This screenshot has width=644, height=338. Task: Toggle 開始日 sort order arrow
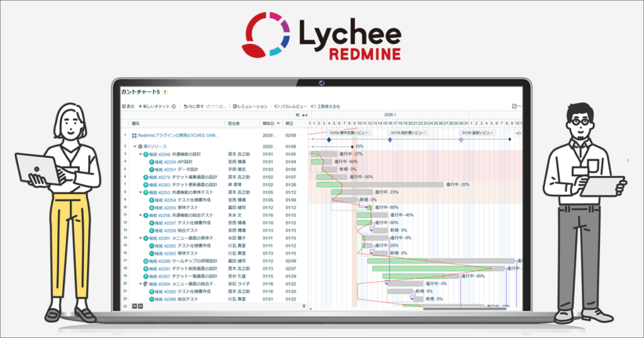click(x=279, y=123)
